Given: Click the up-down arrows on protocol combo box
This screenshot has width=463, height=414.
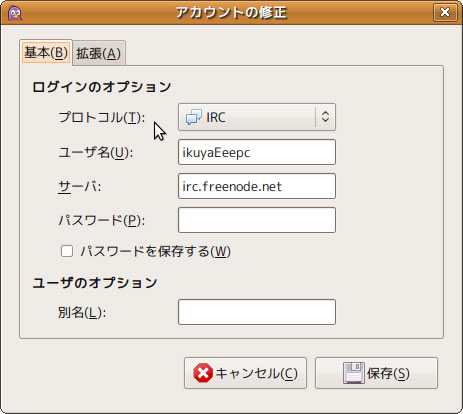Looking at the screenshot, I should click(325, 117).
